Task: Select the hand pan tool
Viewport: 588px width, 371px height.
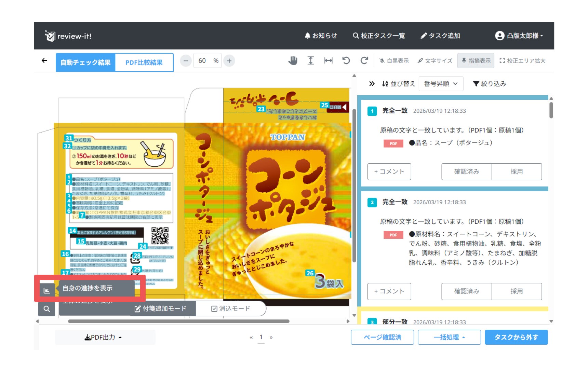Action: click(293, 61)
